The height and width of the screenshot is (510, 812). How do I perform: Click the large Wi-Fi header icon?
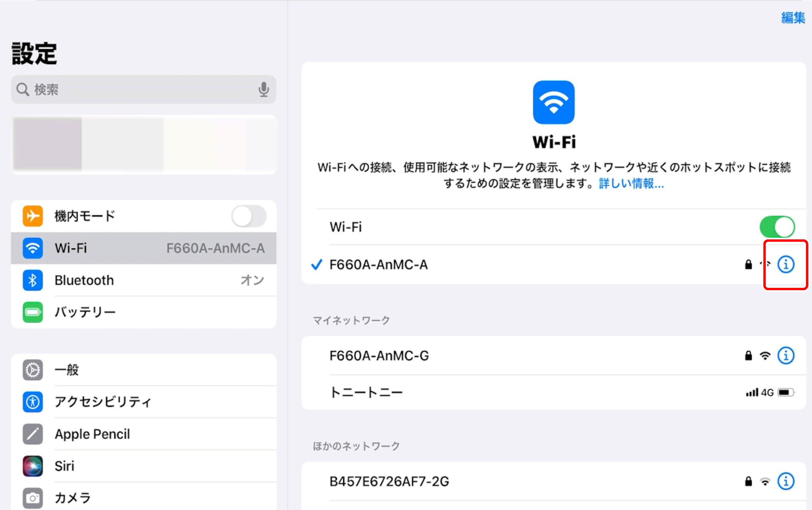coord(553,103)
